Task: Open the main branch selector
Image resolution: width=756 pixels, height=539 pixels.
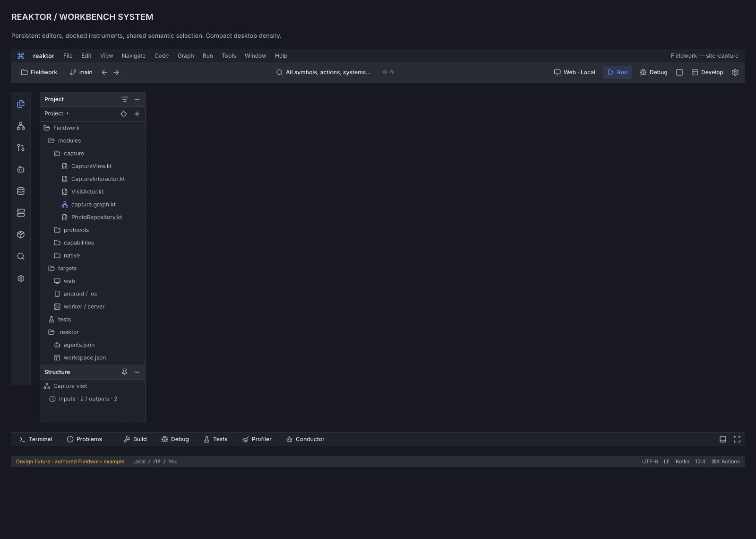Action: coord(81,72)
